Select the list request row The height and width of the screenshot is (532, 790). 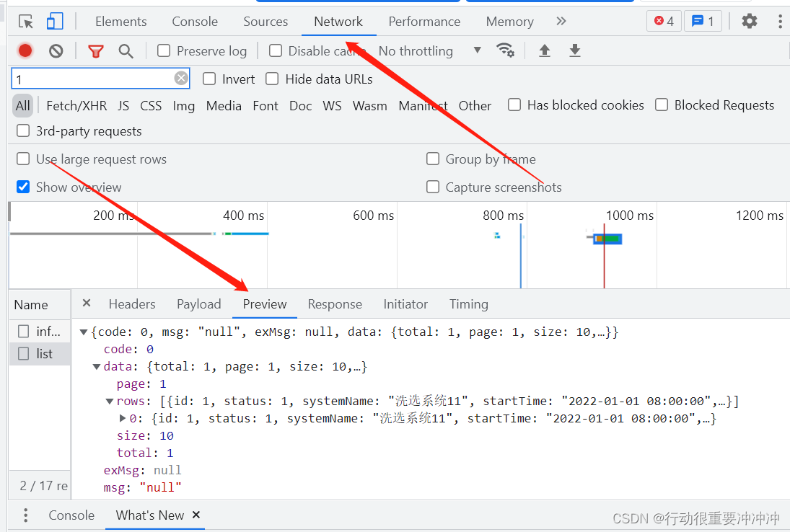39,354
